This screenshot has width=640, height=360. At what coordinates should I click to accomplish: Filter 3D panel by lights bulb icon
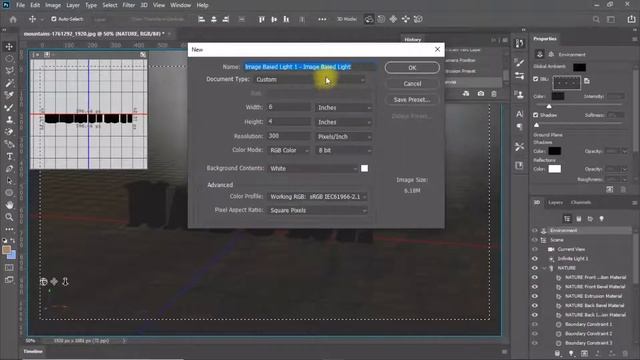coord(602,219)
